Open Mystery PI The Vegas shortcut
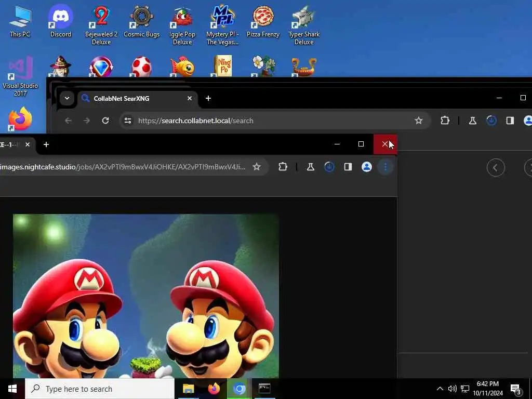Image resolution: width=532 pixels, height=399 pixels. click(x=222, y=25)
